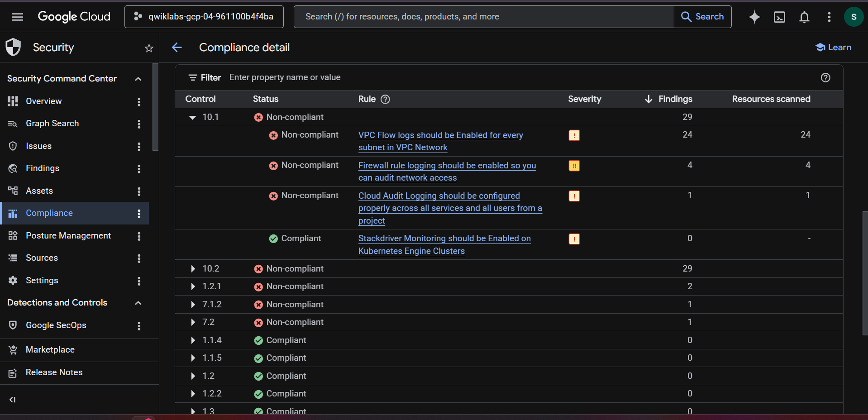Open Assets in the sidebar
Viewport: 868px width, 420px height.
39,191
